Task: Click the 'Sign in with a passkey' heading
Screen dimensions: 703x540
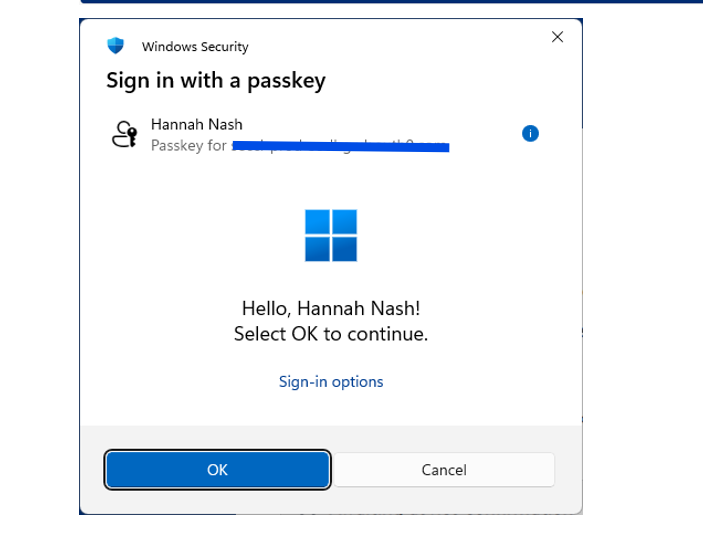Action: (x=216, y=80)
